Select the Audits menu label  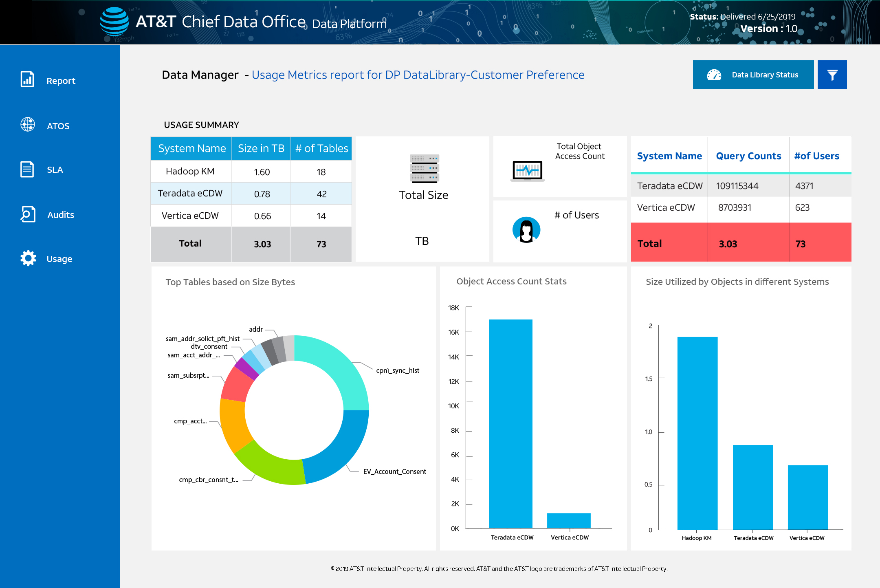(x=61, y=215)
